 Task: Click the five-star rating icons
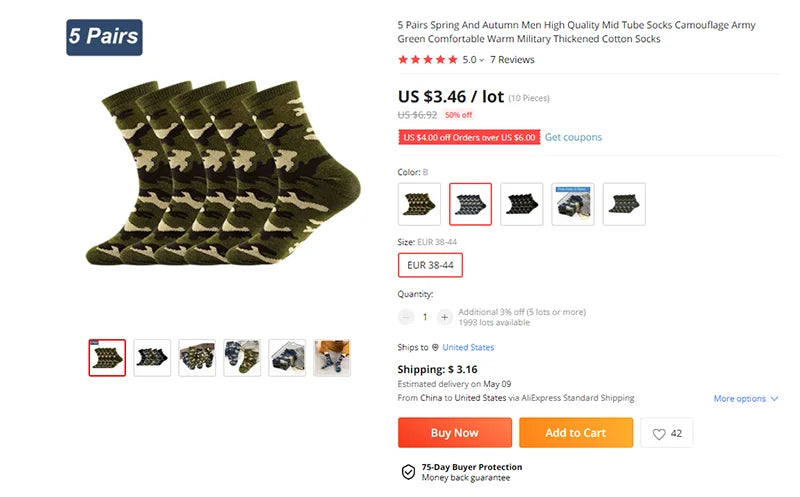coord(428,60)
